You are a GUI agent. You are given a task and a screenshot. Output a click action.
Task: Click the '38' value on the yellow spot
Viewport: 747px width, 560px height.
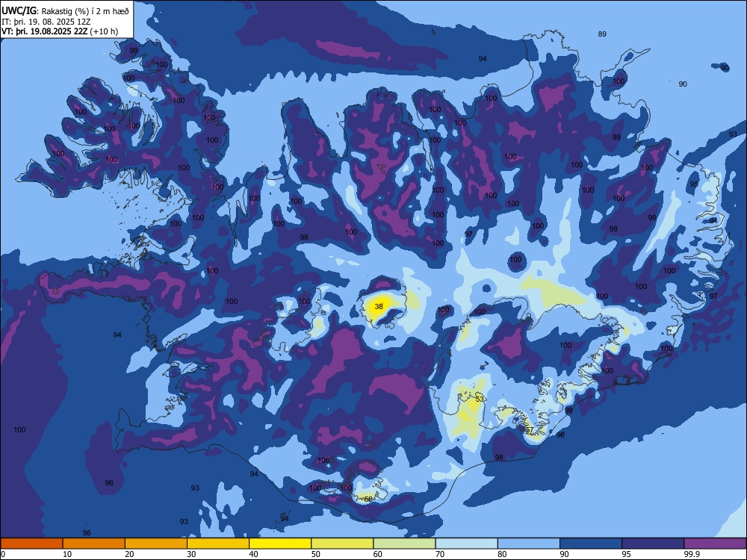pyautogui.click(x=379, y=307)
